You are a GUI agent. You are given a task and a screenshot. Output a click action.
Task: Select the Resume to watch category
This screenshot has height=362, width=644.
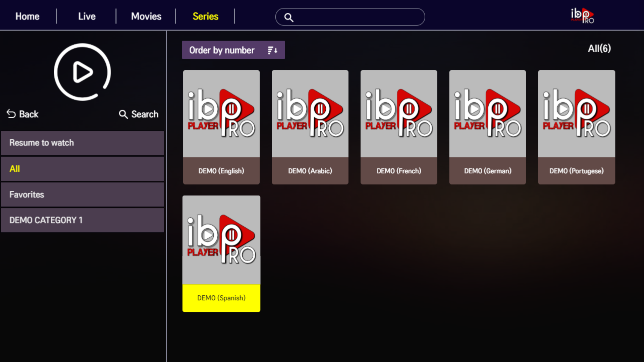point(83,143)
